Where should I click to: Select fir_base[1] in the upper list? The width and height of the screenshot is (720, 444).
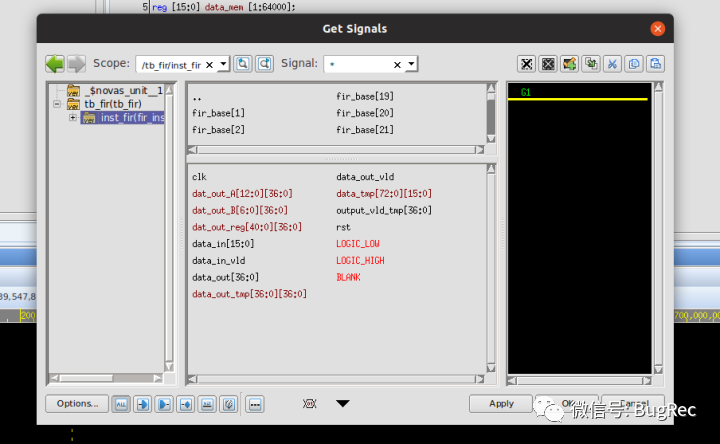click(218, 113)
